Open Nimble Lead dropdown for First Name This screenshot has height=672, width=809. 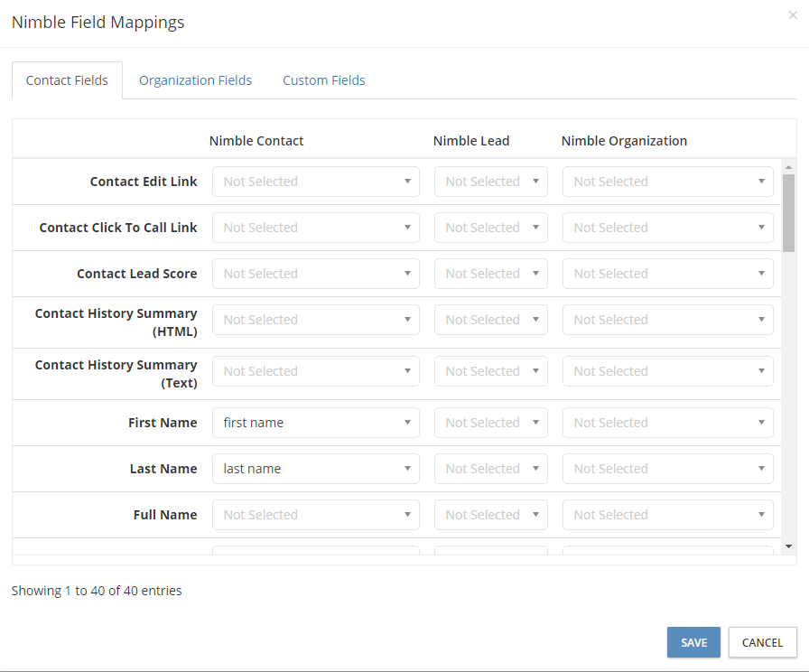coord(491,423)
